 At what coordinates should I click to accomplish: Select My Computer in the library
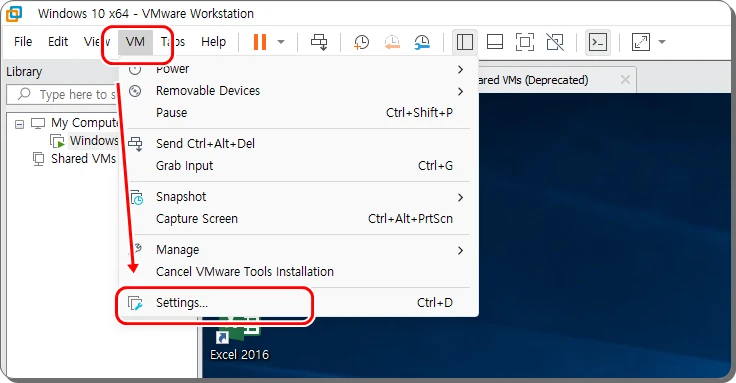pos(84,123)
